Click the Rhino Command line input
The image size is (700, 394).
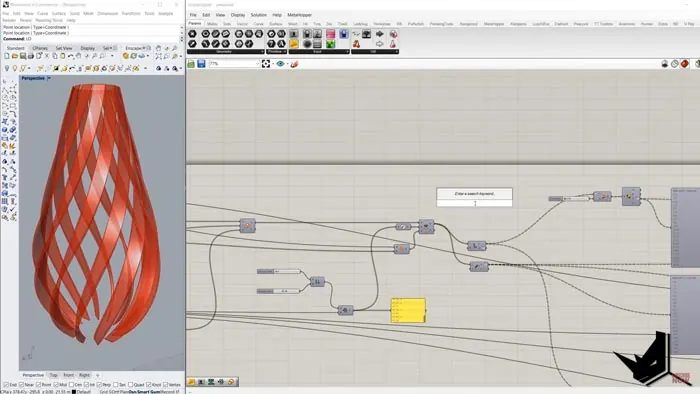[x=92, y=39]
